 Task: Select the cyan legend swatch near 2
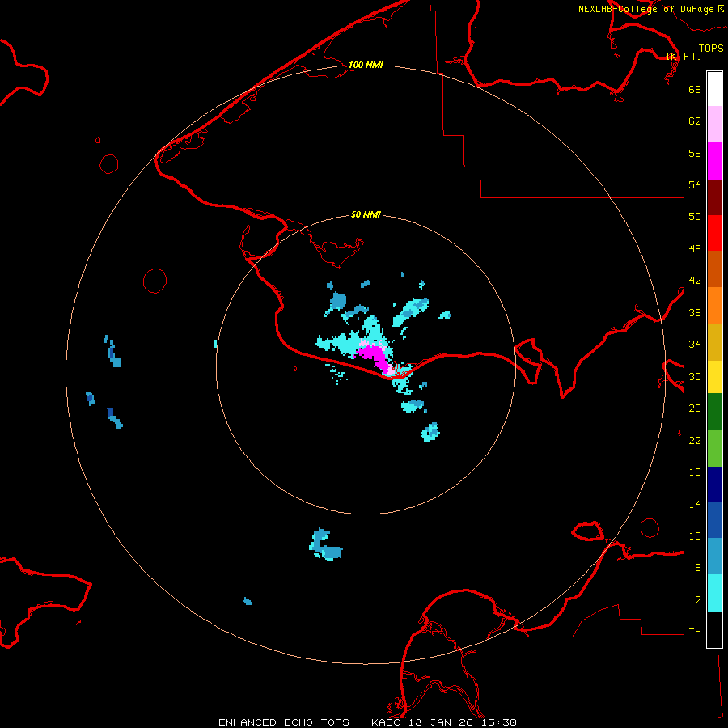[714, 593]
